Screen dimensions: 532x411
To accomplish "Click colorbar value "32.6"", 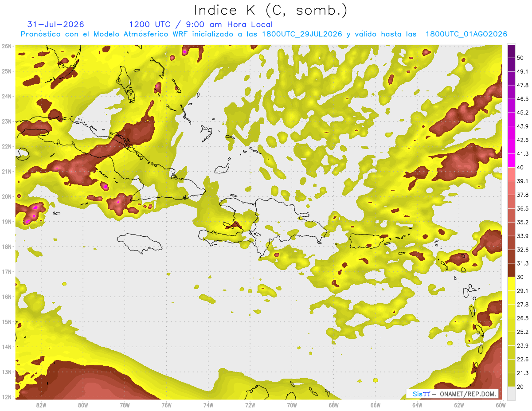I will (523, 250).
